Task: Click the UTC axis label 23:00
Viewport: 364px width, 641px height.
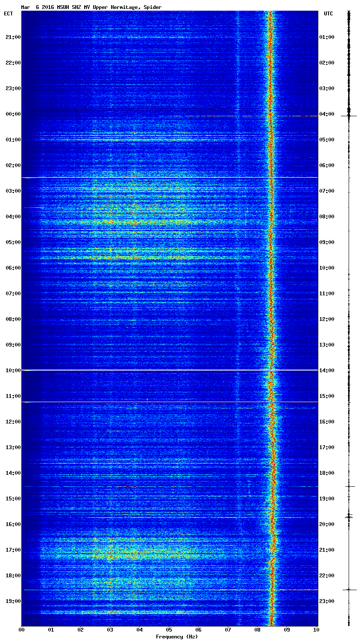Action: point(327,601)
